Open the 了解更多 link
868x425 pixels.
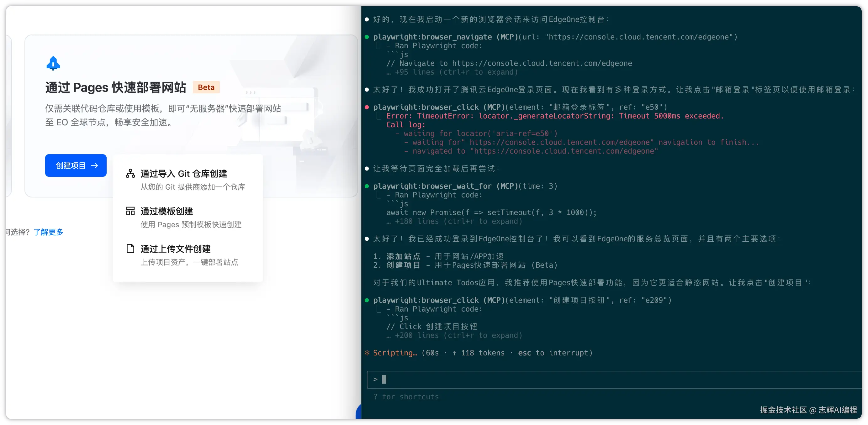pos(49,232)
